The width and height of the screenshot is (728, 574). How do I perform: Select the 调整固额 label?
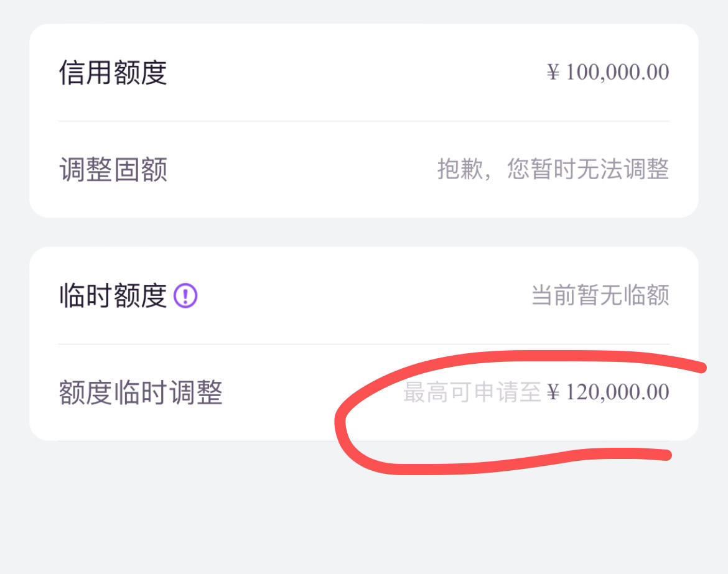click(113, 169)
